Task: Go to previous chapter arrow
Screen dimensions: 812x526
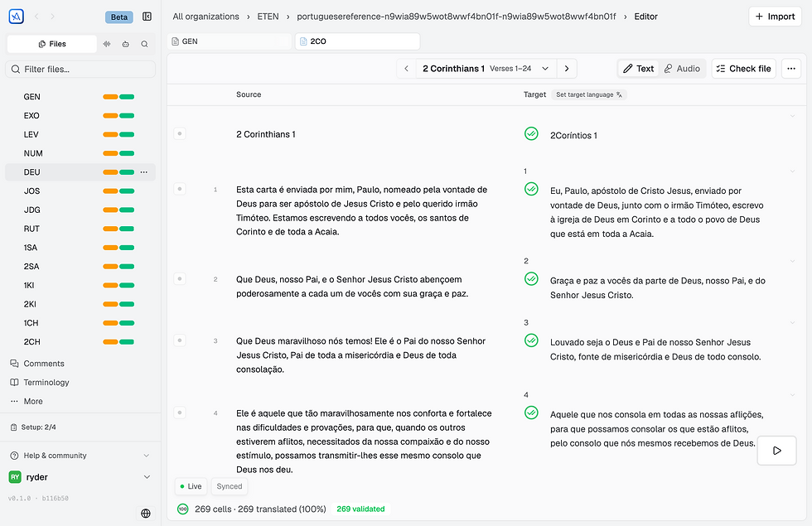Action: click(407, 68)
